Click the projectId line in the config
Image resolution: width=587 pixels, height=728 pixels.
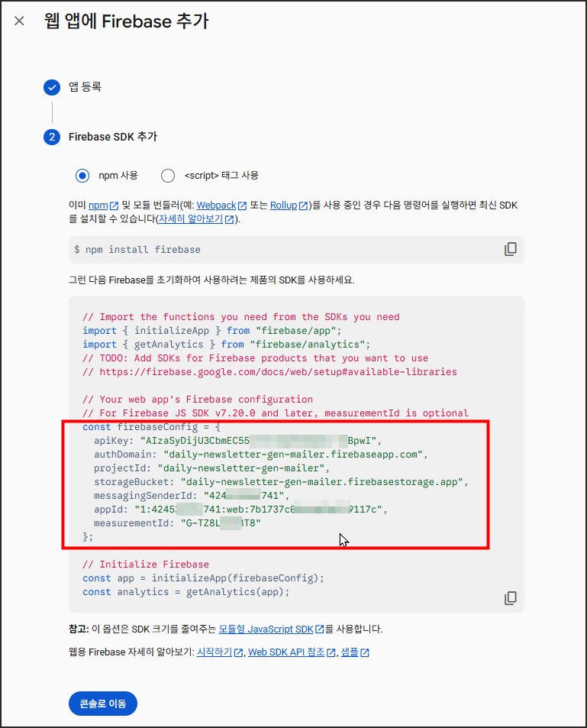coord(211,468)
